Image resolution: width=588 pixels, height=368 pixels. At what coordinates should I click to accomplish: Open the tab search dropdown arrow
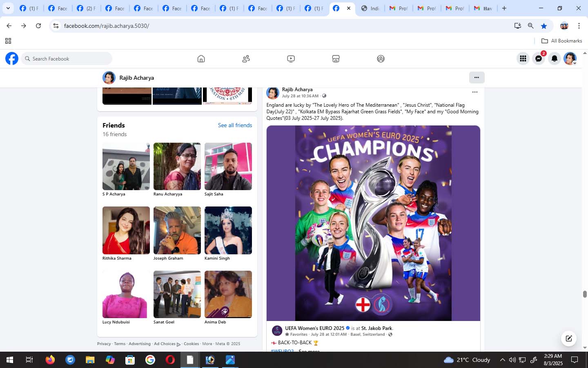pyautogui.click(x=8, y=8)
